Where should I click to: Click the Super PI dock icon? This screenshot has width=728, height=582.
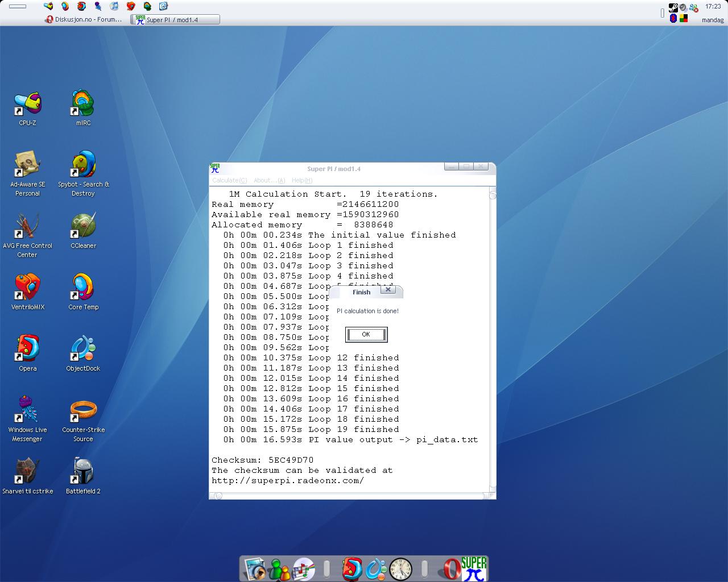point(474,568)
